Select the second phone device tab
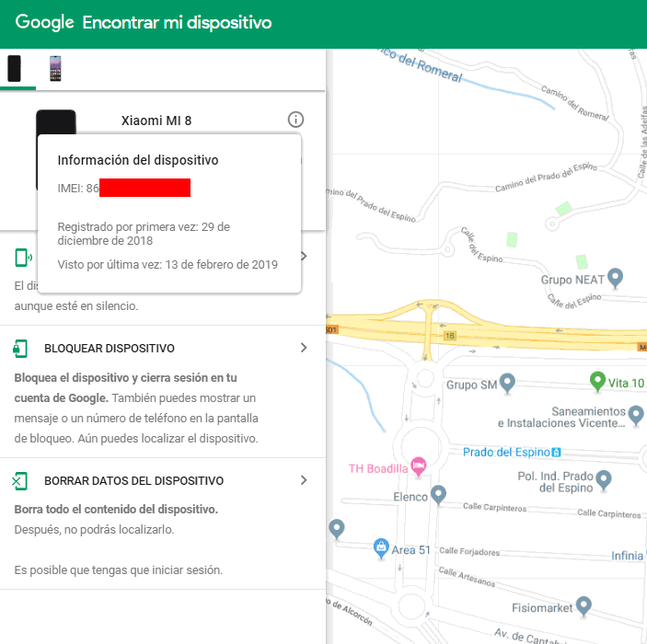647x644 pixels. [x=55, y=68]
